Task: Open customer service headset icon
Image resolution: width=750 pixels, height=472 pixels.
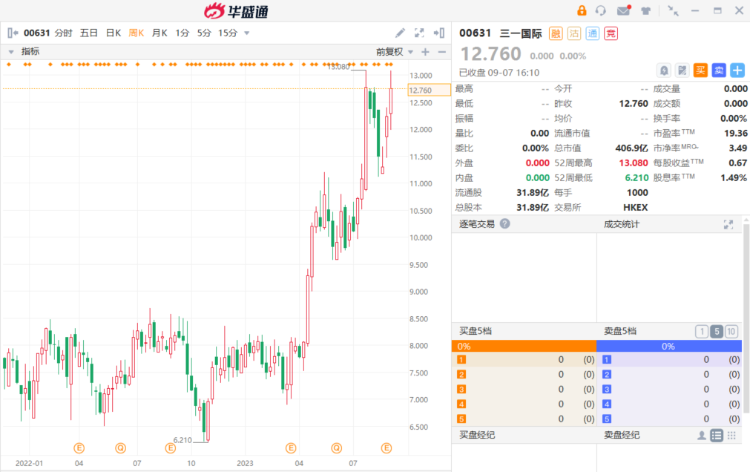Action: pos(601,11)
